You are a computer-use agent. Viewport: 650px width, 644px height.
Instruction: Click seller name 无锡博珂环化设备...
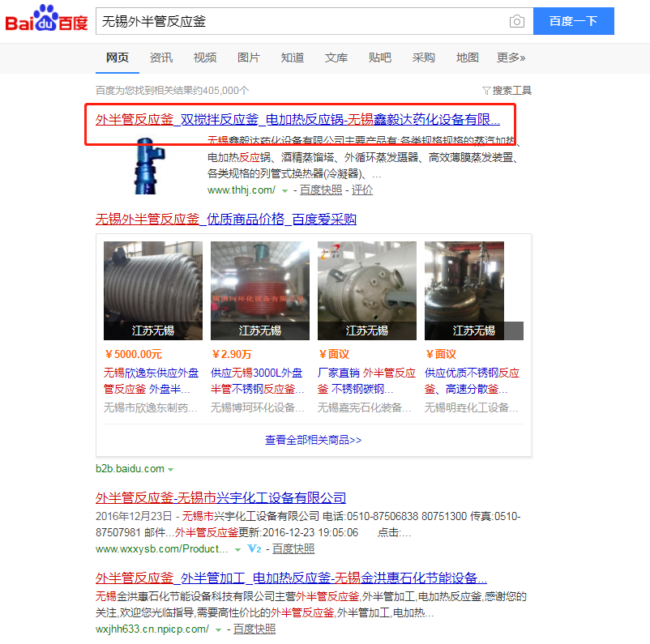(x=258, y=408)
